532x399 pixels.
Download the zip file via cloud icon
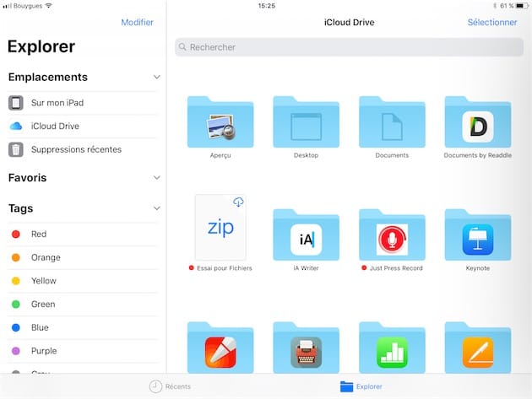[238, 202]
